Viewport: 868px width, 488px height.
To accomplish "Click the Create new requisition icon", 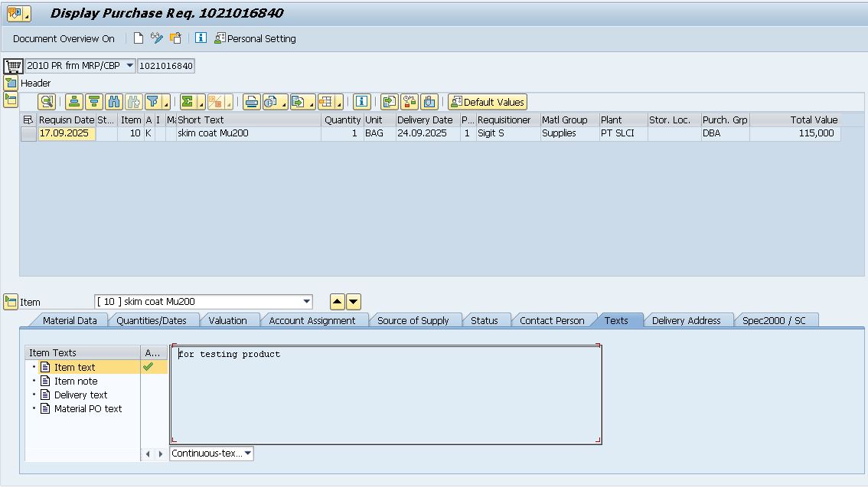I will pyautogui.click(x=139, y=38).
